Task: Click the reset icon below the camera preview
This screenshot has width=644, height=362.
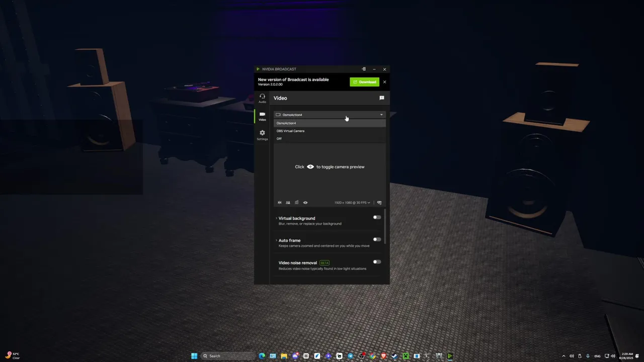Action: tap(280, 203)
